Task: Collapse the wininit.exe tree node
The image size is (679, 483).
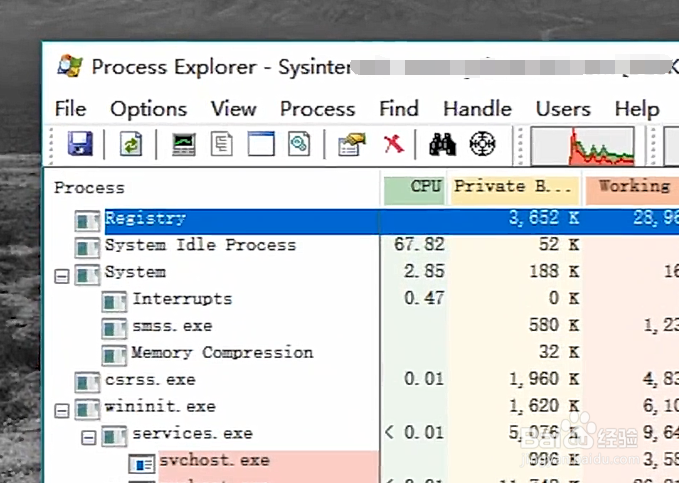Action: tap(61, 411)
